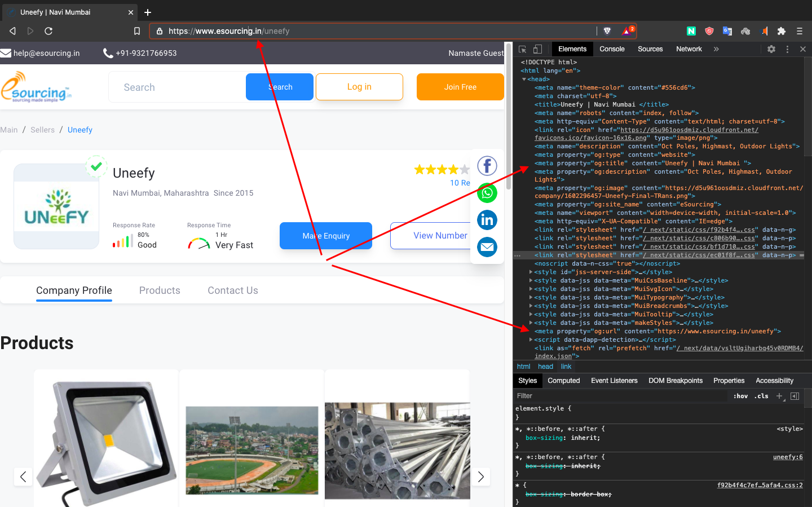
Task: Switch to the Sources tab in DevTools
Action: click(x=650, y=49)
